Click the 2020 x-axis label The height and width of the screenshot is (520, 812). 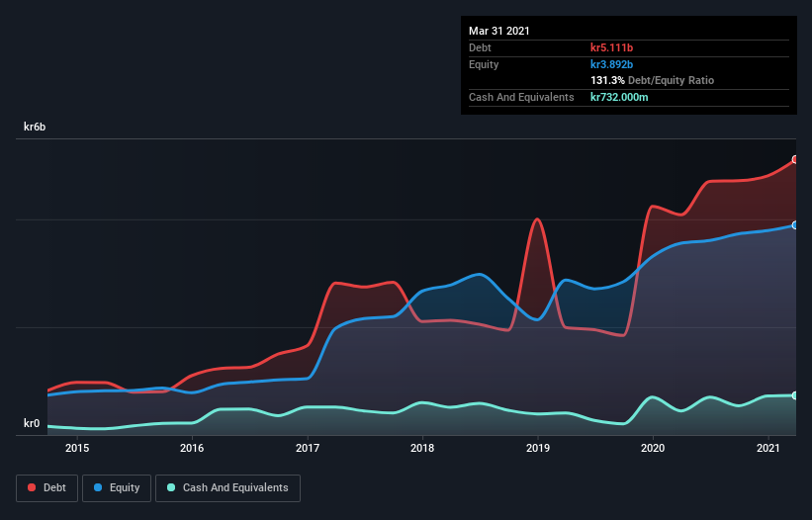[x=653, y=448]
